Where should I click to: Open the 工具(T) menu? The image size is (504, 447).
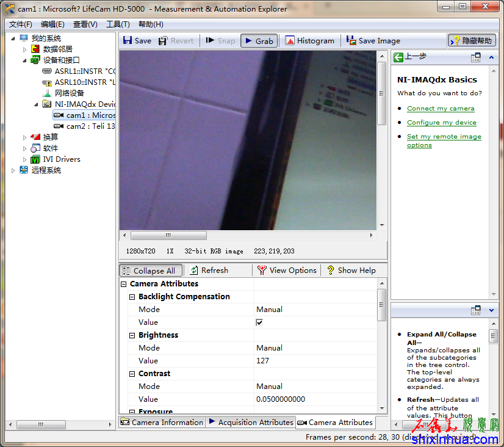pyautogui.click(x=118, y=24)
